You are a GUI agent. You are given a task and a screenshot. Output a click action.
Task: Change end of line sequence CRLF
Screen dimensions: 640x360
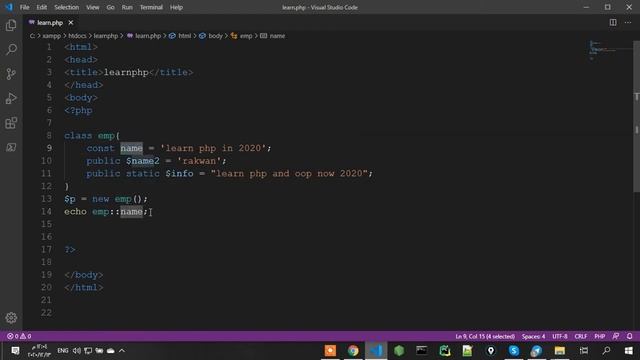tap(580, 336)
